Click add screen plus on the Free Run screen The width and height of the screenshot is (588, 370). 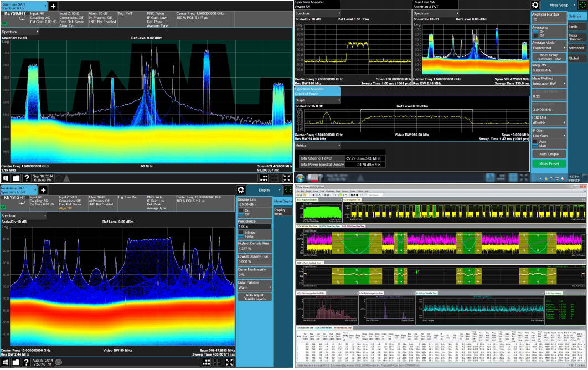43,190
